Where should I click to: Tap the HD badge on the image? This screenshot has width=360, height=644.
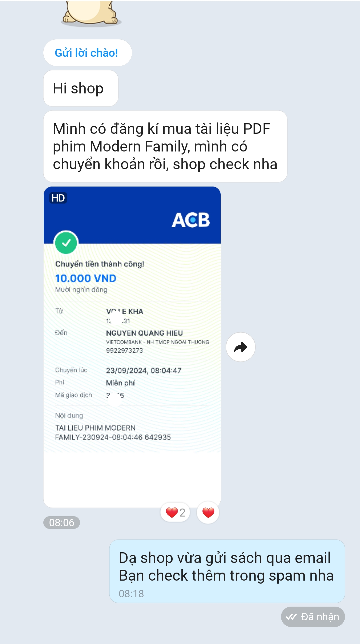point(58,198)
